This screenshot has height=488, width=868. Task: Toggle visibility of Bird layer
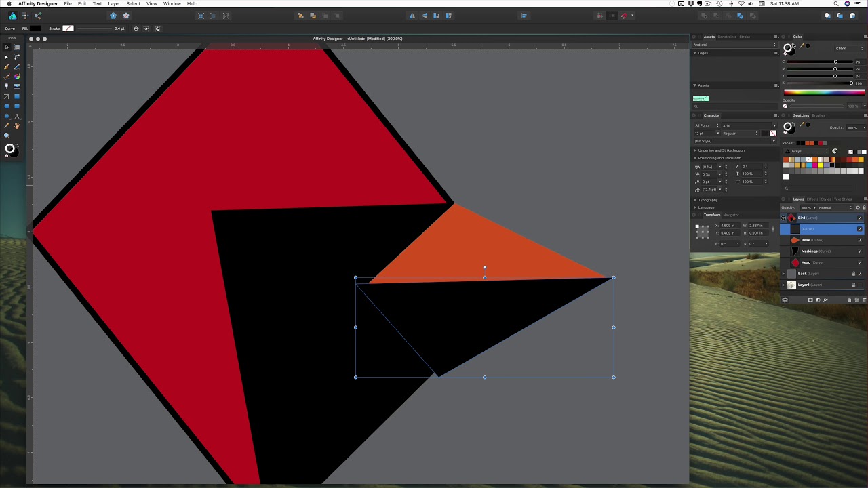[860, 218]
